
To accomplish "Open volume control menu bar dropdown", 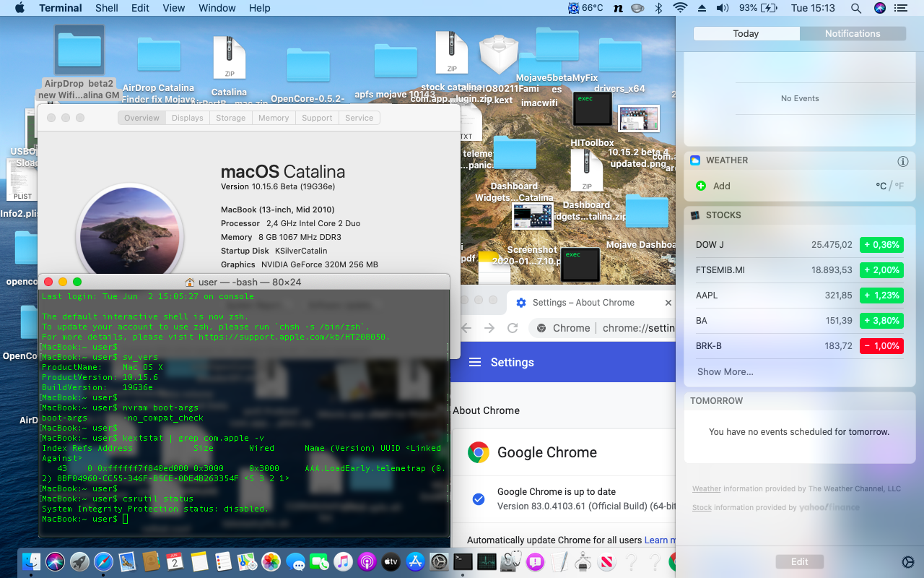I will point(722,8).
